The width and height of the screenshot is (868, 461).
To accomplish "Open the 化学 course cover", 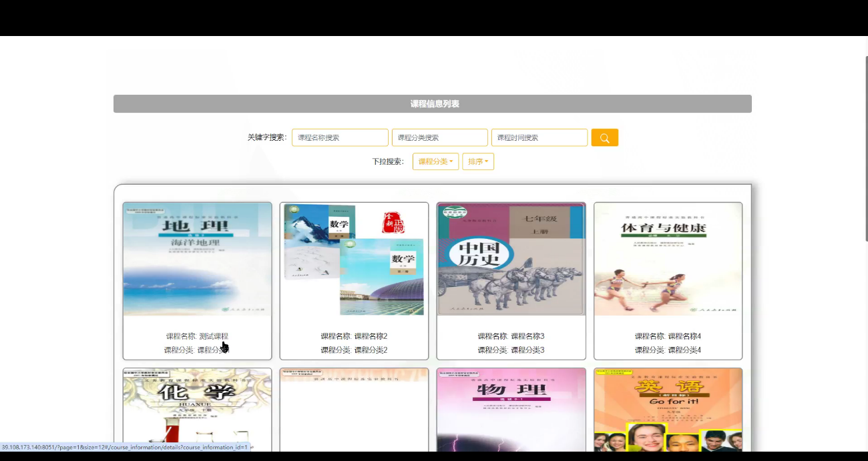I will pos(198,410).
